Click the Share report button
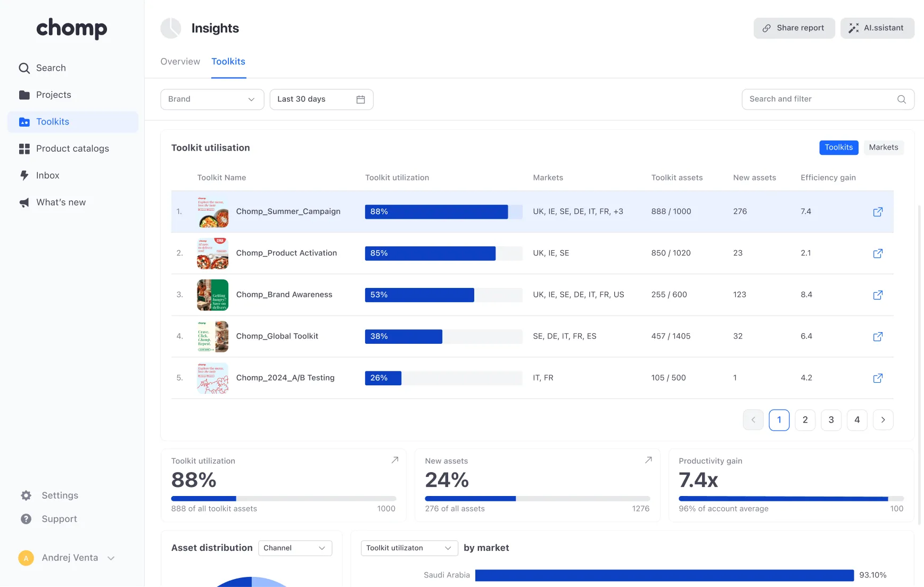Image resolution: width=924 pixels, height=587 pixels. coord(794,28)
